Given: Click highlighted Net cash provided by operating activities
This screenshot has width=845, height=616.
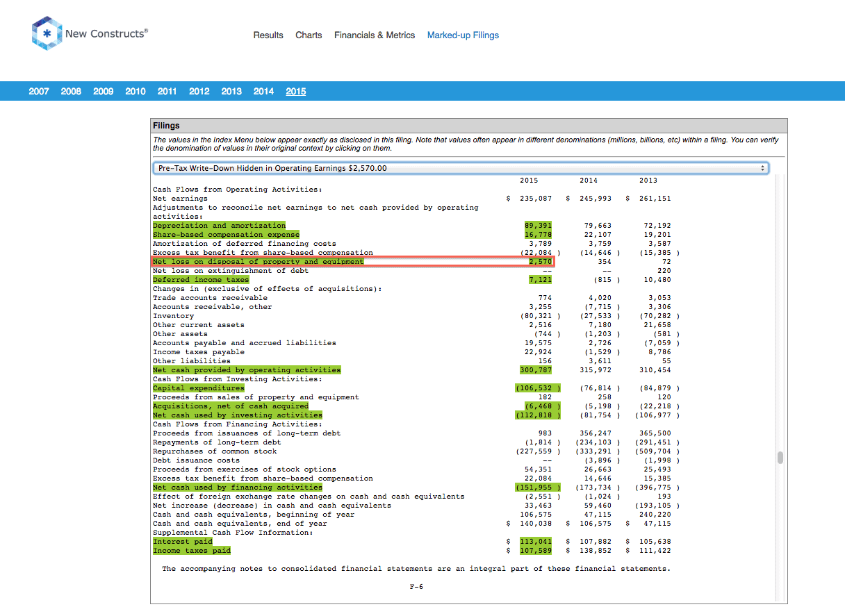Looking at the screenshot, I should [x=247, y=370].
